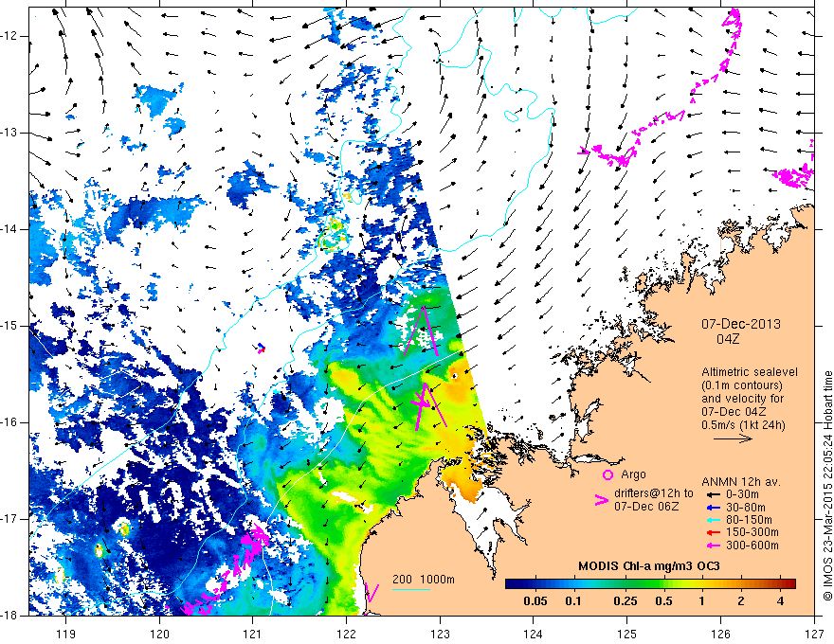Image resolution: width=834 pixels, height=644 pixels.
Task: Click the longitude axis label '121'
Action: click(x=252, y=634)
